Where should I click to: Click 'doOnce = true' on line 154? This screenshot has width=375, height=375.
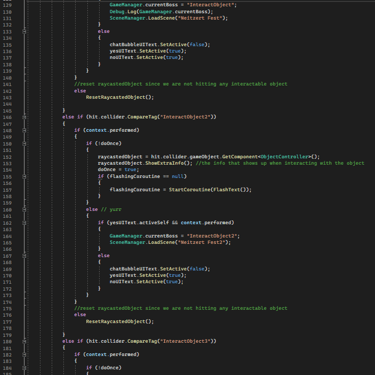(117, 170)
